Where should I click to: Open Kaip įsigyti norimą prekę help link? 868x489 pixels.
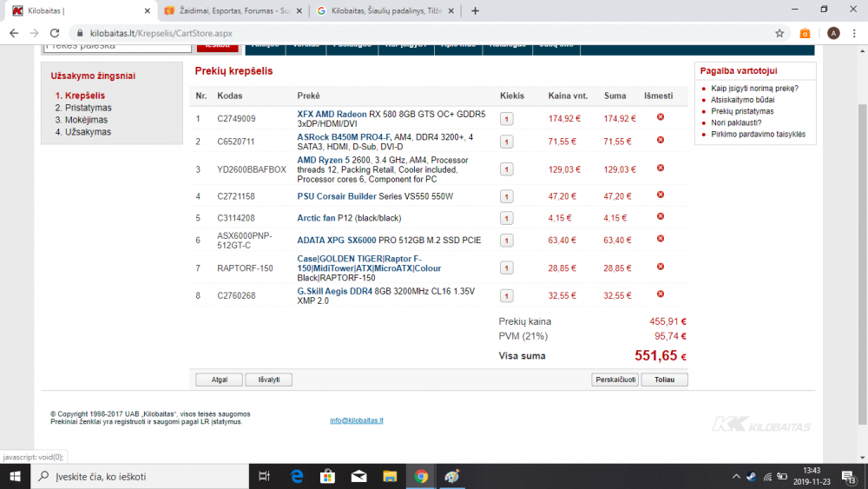(754, 88)
